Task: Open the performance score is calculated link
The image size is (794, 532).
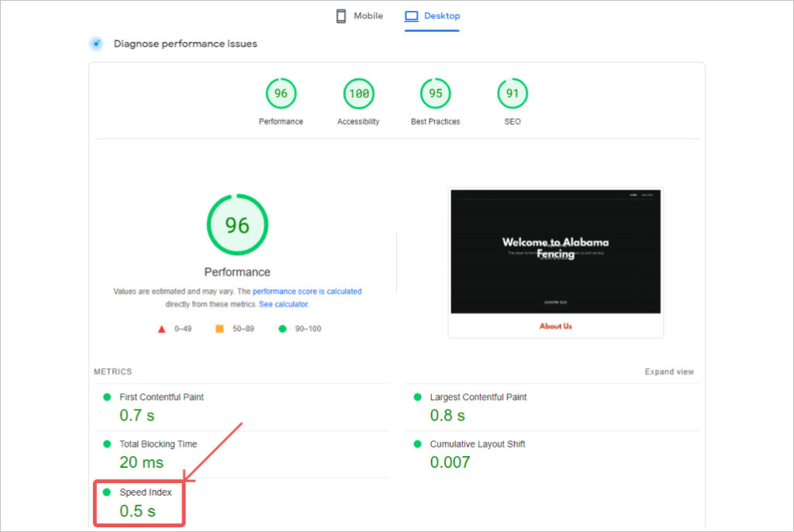Action: pyautogui.click(x=307, y=292)
